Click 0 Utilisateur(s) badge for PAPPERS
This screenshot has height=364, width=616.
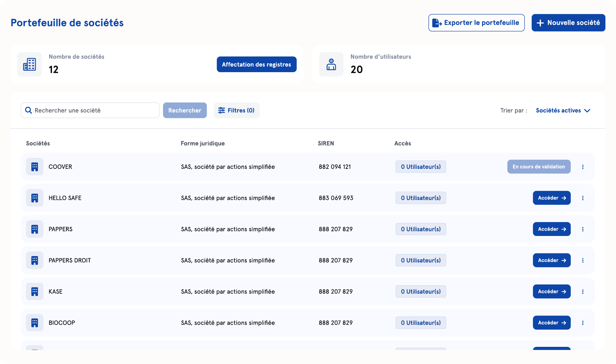click(420, 229)
